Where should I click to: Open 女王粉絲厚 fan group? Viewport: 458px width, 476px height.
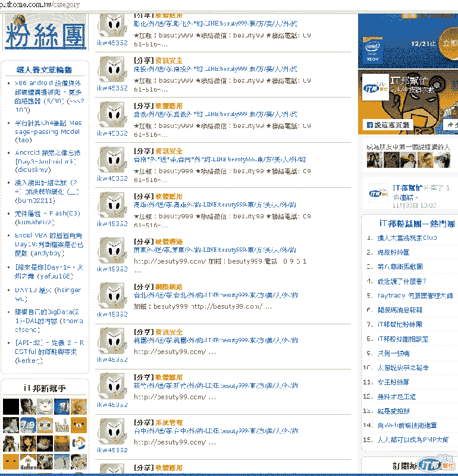pyautogui.click(x=393, y=382)
